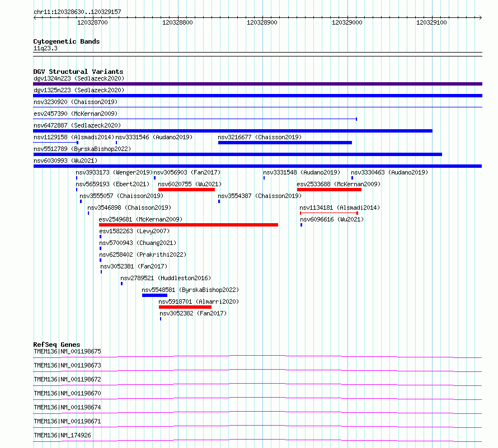The height and width of the screenshot is (448, 498).
Task: Select nsv3933173 (Wenger2019) variant
Action: [114, 172]
